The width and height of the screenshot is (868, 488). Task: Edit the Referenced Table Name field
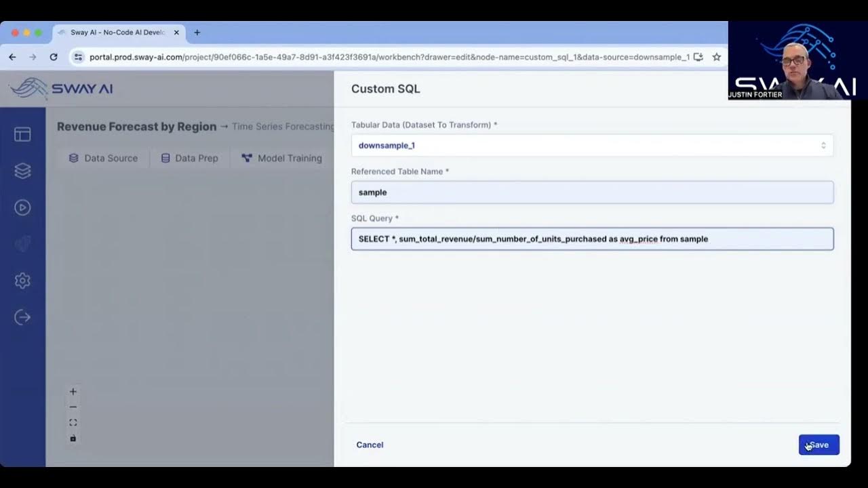(x=592, y=192)
